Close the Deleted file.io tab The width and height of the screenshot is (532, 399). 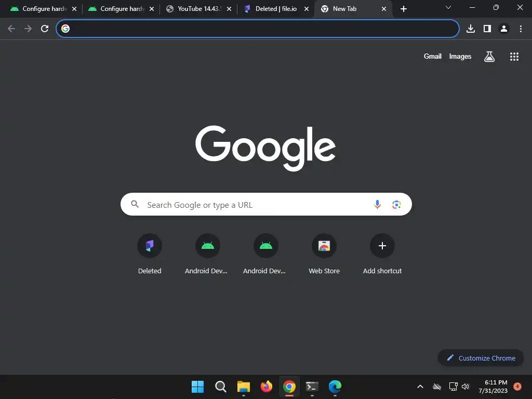(x=307, y=9)
